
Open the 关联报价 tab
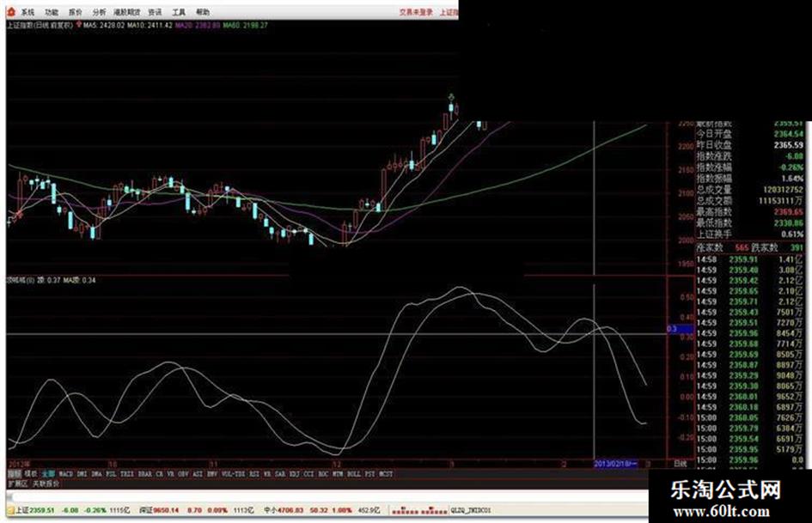pos(46,483)
